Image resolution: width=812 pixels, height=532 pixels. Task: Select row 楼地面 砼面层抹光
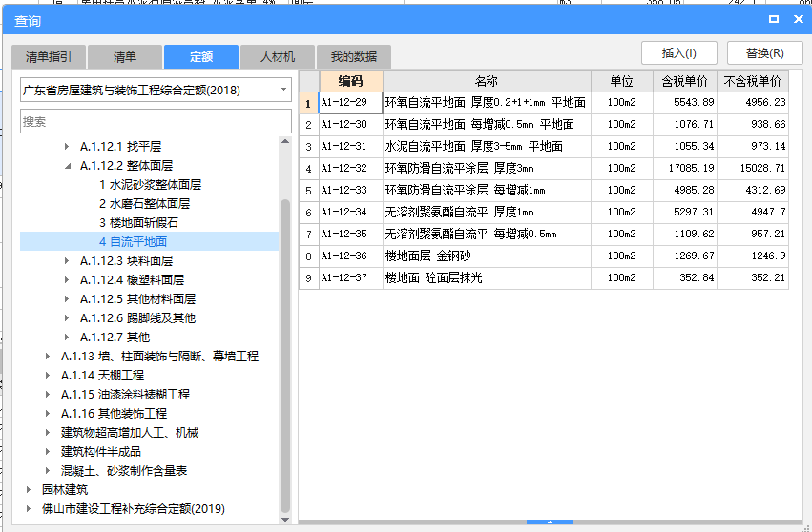pyautogui.click(x=544, y=277)
